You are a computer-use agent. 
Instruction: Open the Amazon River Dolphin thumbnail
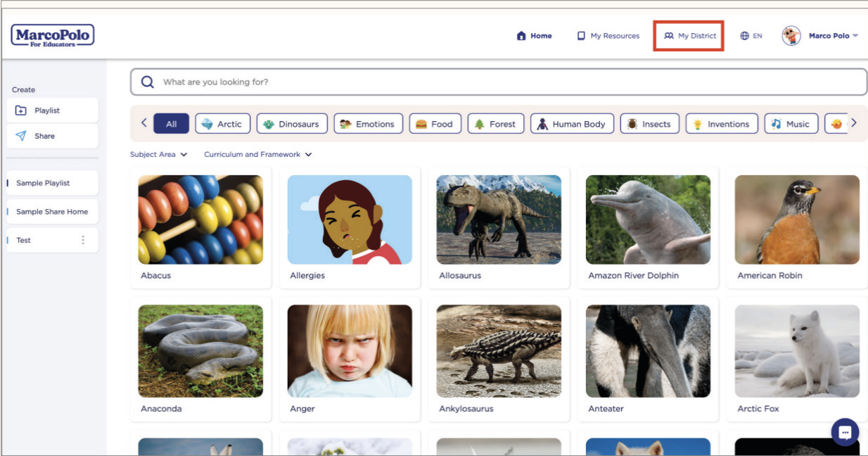click(648, 220)
